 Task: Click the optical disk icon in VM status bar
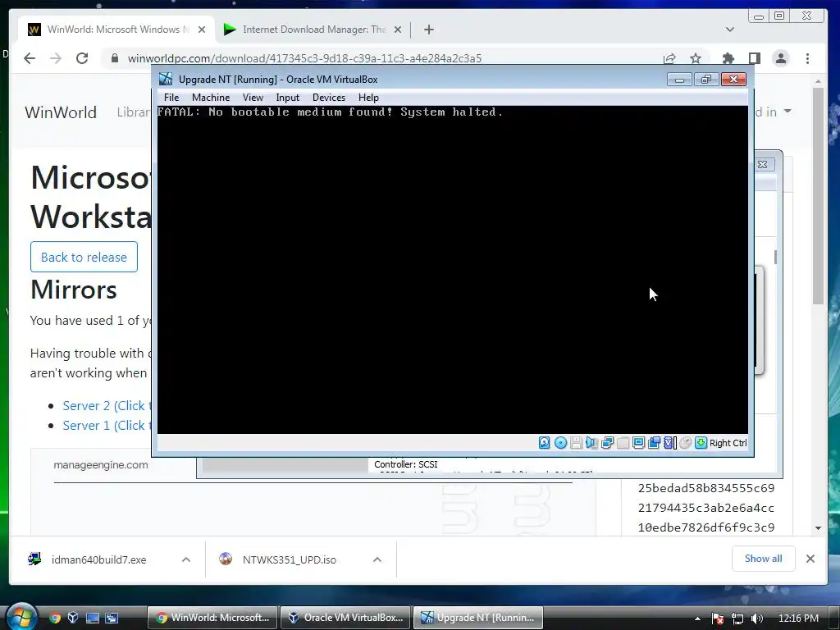pyautogui.click(x=560, y=442)
